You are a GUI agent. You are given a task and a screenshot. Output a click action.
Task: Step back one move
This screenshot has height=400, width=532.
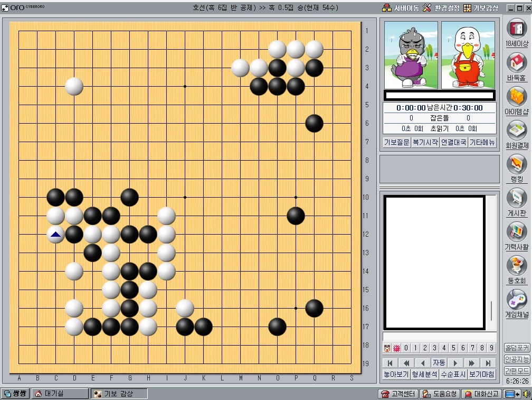coord(423,363)
